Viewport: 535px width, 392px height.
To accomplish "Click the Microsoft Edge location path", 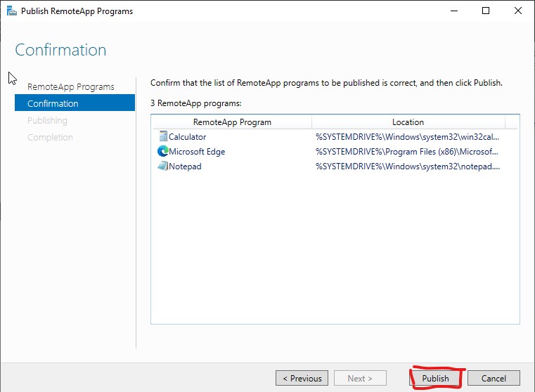I will point(407,152).
